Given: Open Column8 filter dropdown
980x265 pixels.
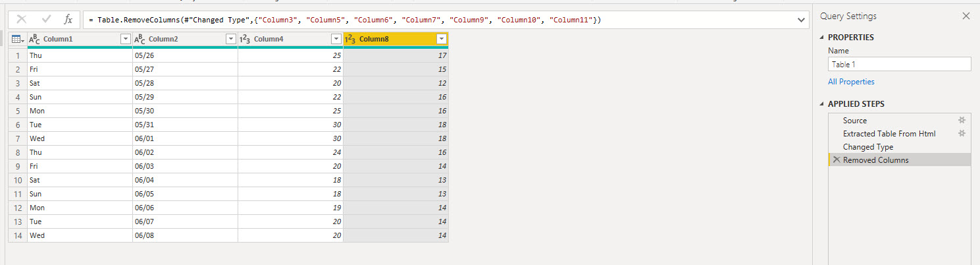Looking at the screenshot, I should pyautogui.click(x=442, y=40).
